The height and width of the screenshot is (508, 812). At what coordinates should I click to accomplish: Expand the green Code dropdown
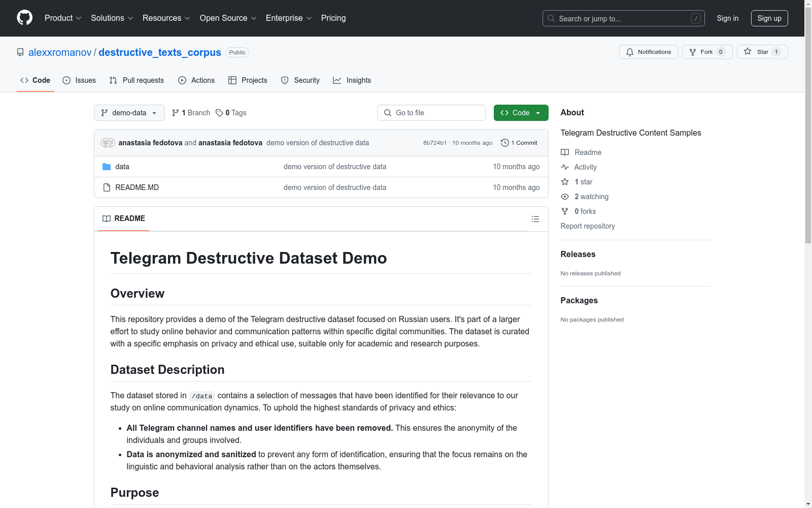coord(521,113)
